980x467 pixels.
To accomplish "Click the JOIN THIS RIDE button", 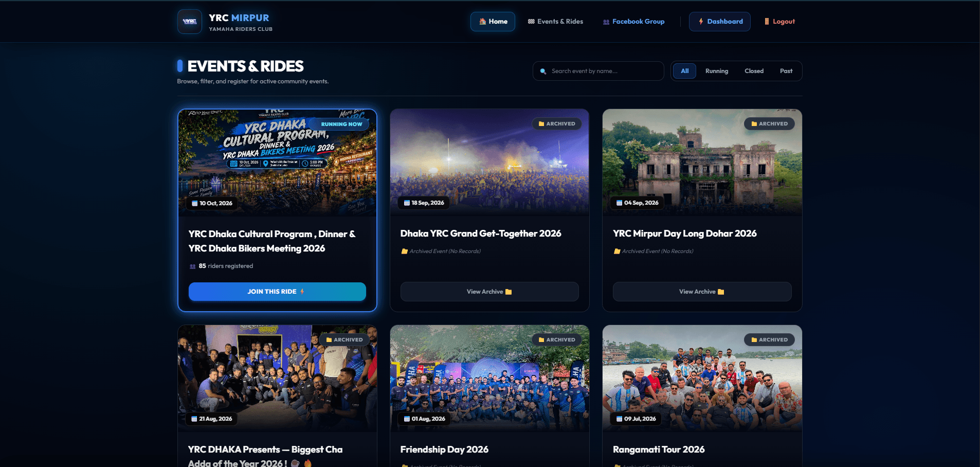I will [x=277, y=292].
